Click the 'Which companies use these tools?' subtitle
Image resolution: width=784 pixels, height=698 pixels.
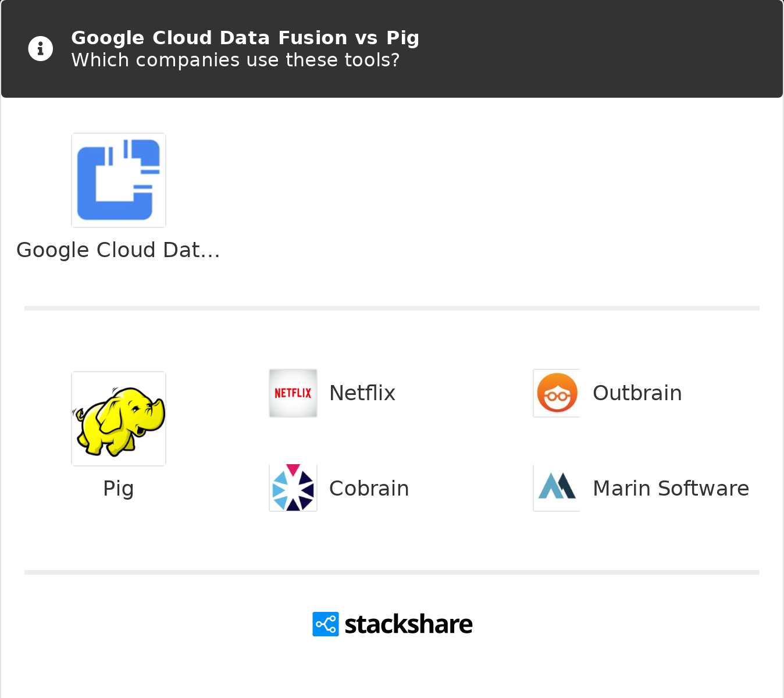235,60
